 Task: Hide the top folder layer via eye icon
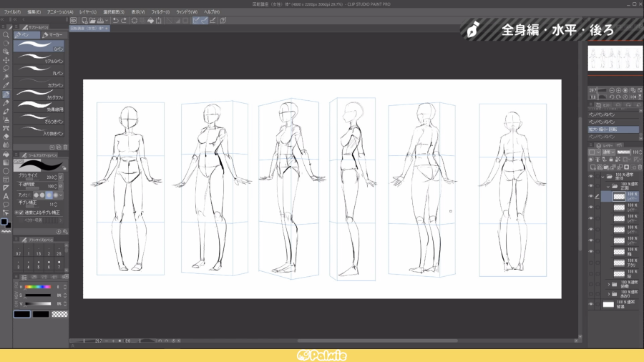coord(591,177)
